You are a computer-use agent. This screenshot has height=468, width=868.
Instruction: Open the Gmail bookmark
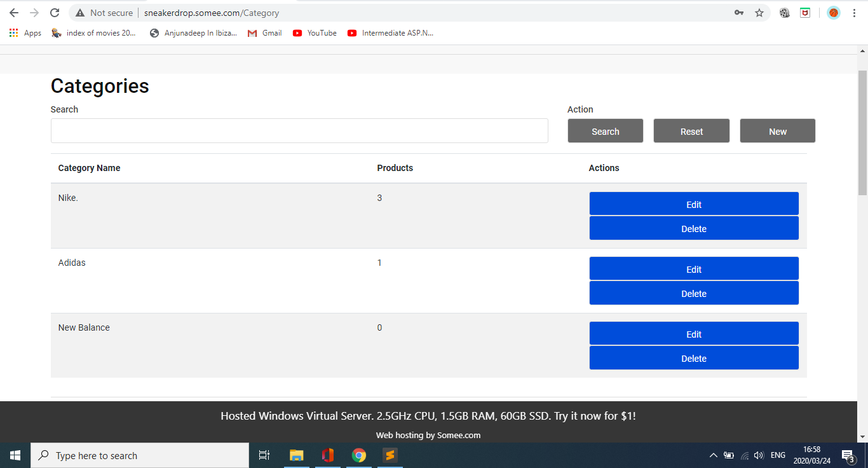[x=264, y=33]
